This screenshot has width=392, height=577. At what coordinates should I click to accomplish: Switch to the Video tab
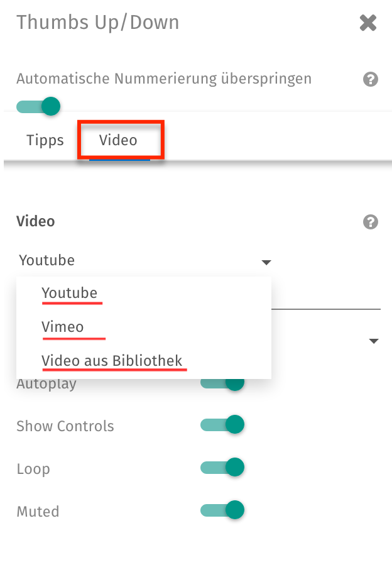119,140
